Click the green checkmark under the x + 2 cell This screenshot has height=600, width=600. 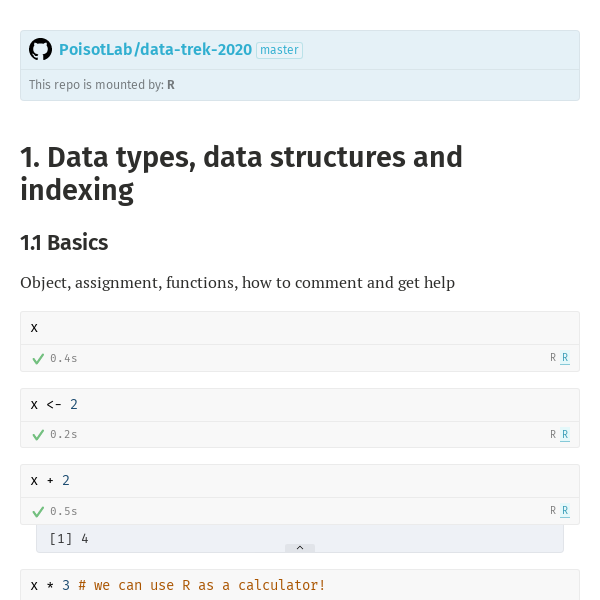click(38, 511)
